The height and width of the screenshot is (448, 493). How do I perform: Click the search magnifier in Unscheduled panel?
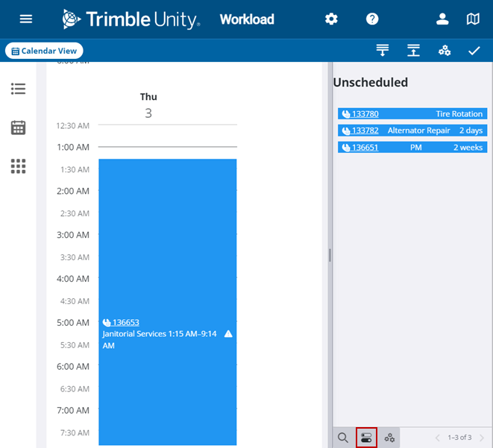[x=343, y=438]
